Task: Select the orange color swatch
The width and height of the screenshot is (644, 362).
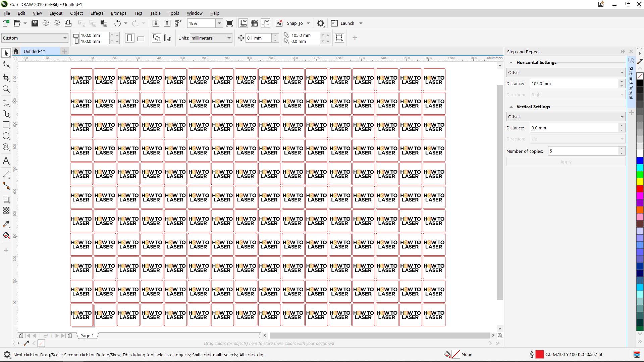Action: (x=640, y=210)
